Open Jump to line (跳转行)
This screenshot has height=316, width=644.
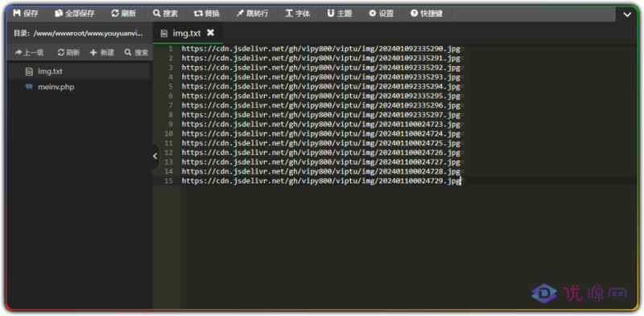pyautogui.click(x=252, y=14)
